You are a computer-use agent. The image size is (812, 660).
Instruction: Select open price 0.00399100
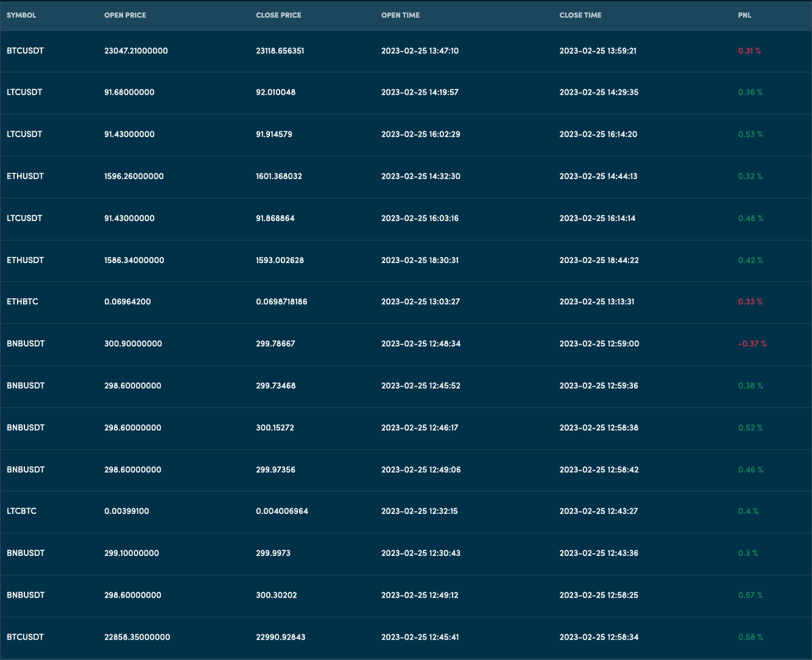point(127,511)
